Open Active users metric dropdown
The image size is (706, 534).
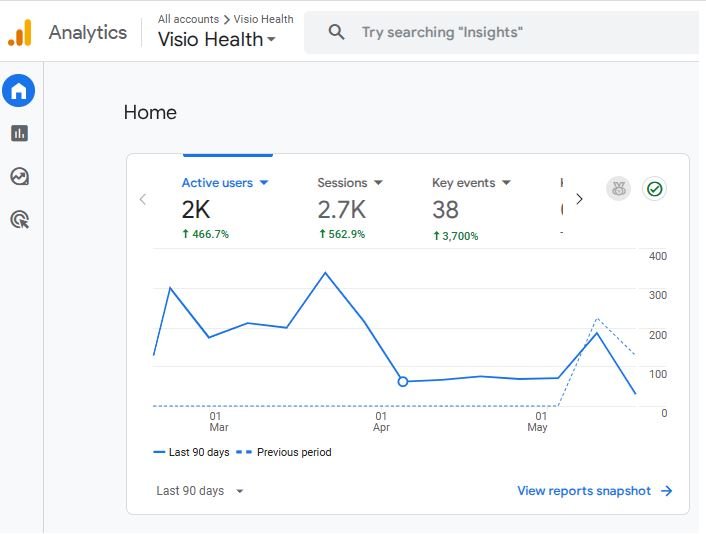pos(225,183)
